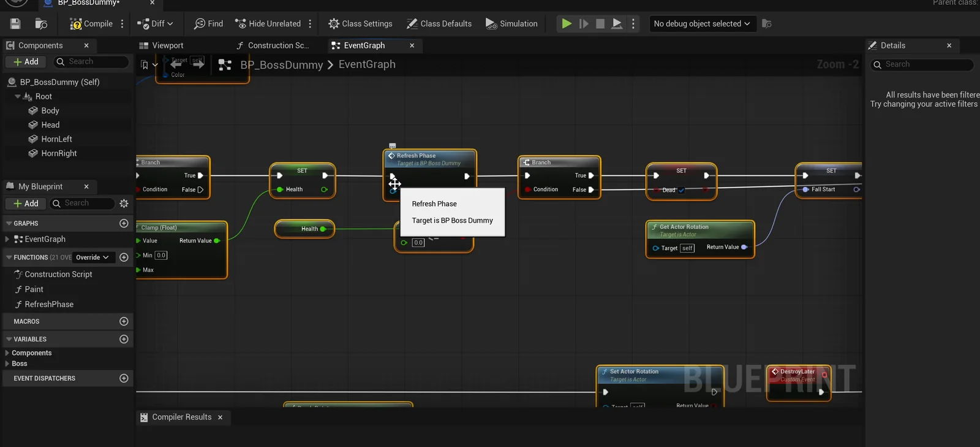Screen dimensions: 980x447
Task: Add a new variable with plus icon
Action: pyautogui.click(x=124, y=339)
